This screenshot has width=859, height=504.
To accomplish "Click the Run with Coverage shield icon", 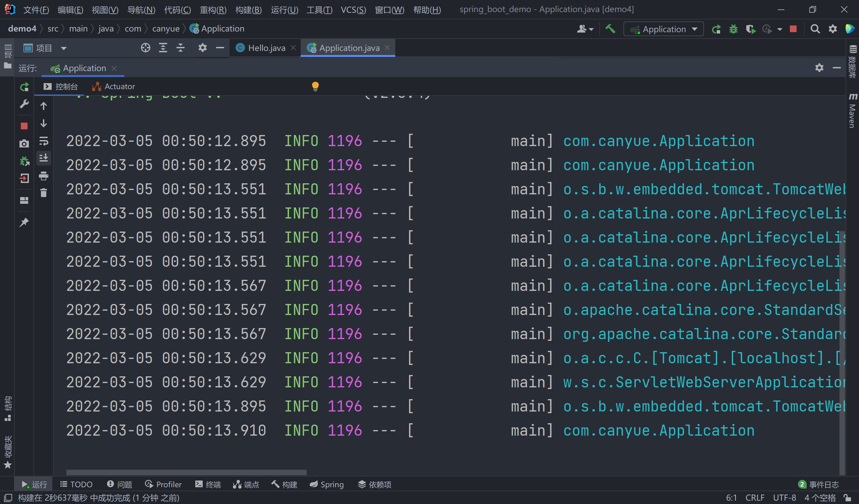I will pos(750,29).
